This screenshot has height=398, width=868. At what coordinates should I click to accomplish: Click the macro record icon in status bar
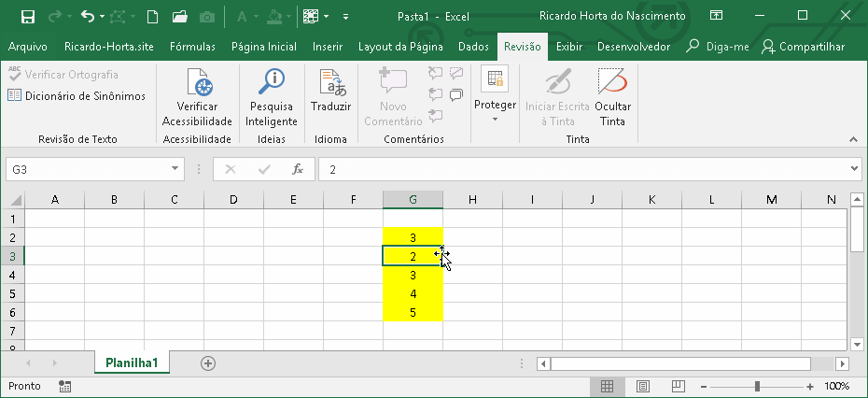click(x=64, y=387)
